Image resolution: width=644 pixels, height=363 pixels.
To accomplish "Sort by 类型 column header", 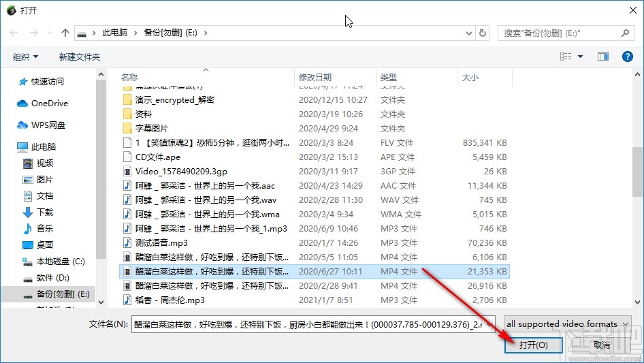I will click(x=389, y=77).
